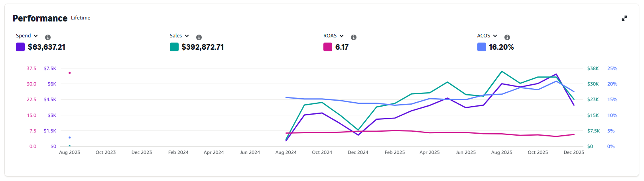Click the magenta ROAS color swatch
The width and height of the screenshot is (644, 181).
pyautogui.click(x=328, y=47)
